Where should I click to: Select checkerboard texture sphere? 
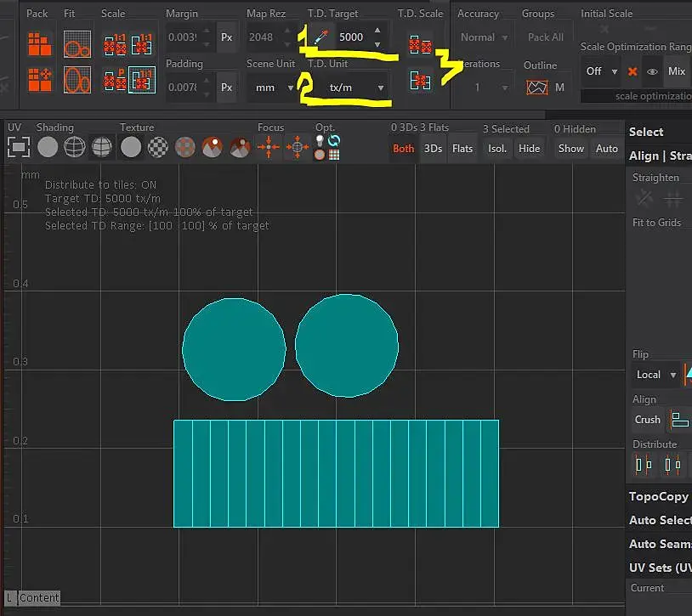[157, 147]
